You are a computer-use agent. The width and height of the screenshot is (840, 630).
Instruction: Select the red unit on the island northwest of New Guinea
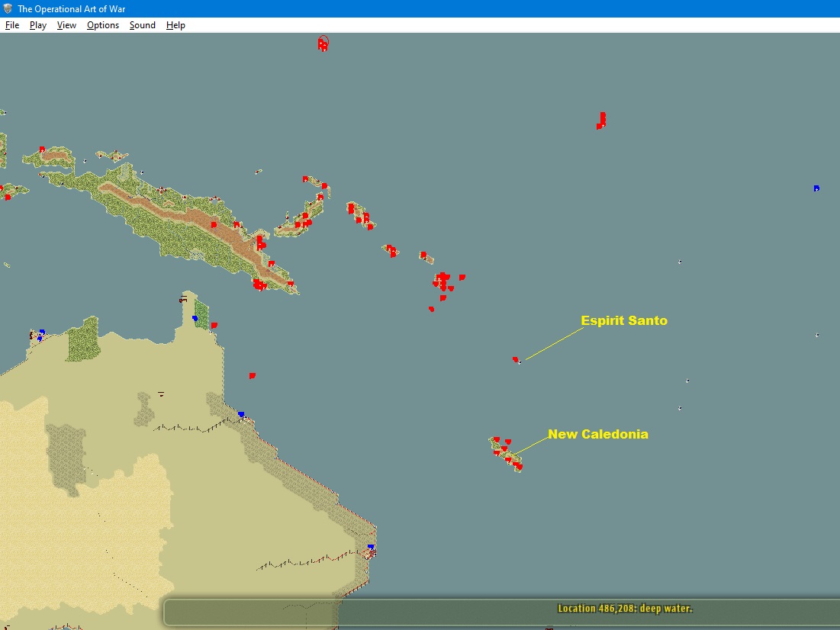pos(42,149)
